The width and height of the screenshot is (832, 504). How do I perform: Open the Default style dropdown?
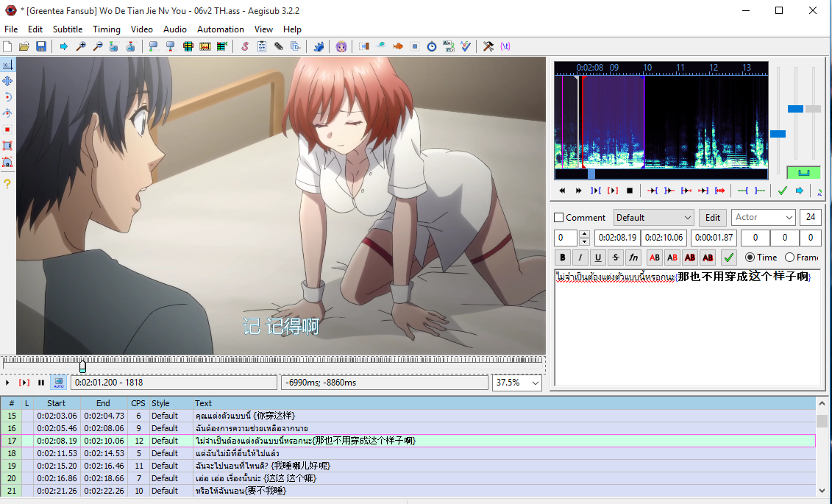(x=654, y=218)
